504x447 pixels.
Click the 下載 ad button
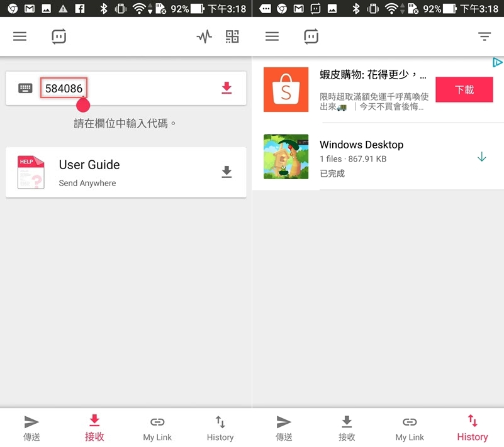(464, 90)
